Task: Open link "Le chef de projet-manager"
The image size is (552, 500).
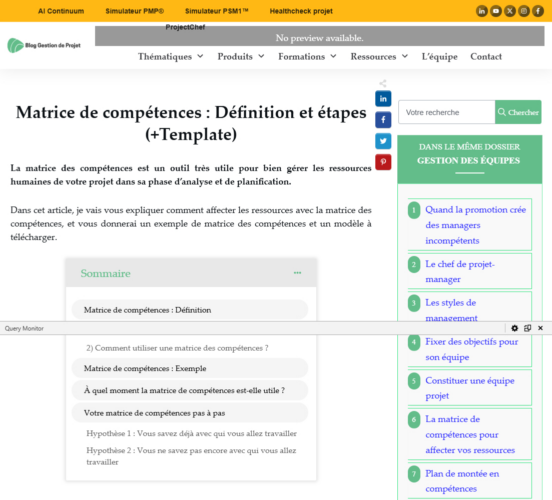Action: click(460, 271)
